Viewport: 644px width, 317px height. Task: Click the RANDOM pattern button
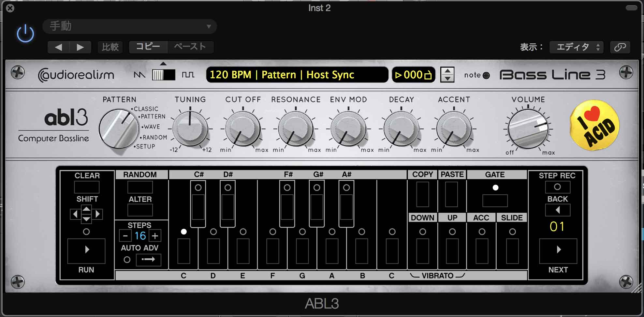click(140, 187)
